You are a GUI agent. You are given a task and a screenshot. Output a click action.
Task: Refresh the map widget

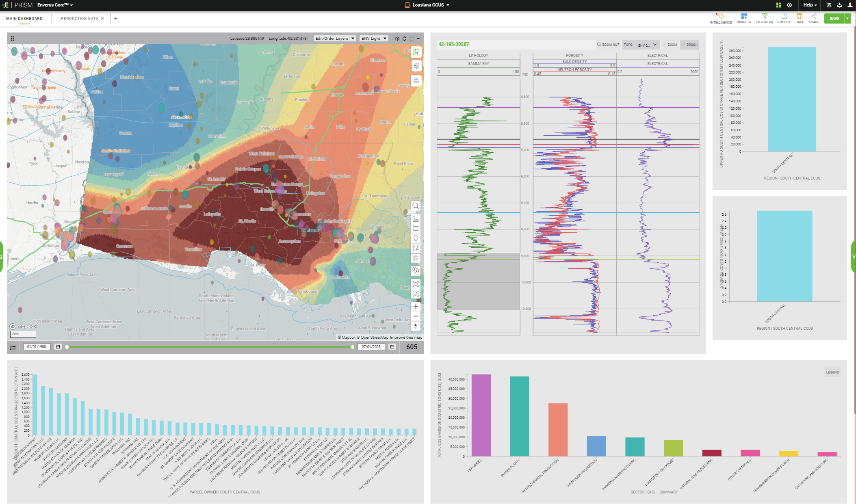coord(404,39)
